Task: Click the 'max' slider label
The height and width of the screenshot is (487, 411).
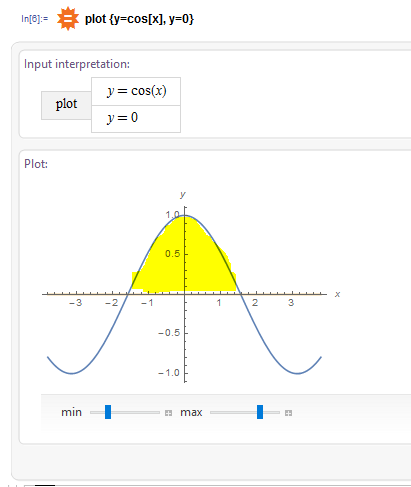Action: [x=191, y=412]
